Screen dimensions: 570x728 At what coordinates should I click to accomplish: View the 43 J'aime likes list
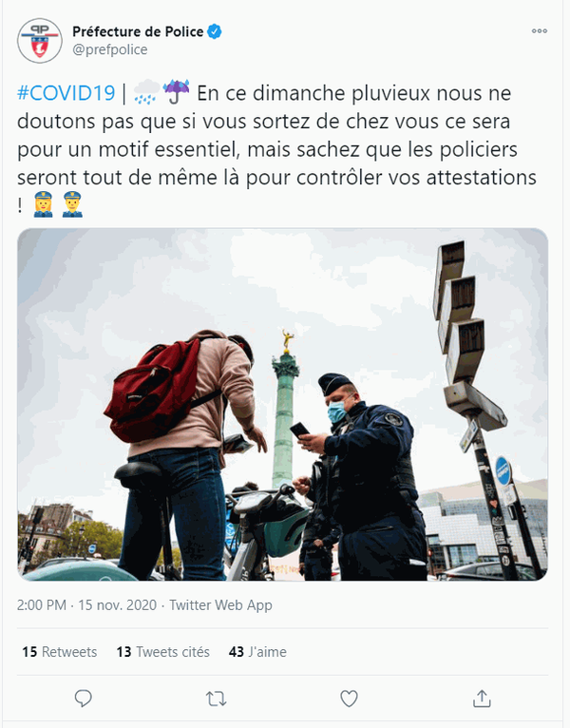[x=257, y=652]
